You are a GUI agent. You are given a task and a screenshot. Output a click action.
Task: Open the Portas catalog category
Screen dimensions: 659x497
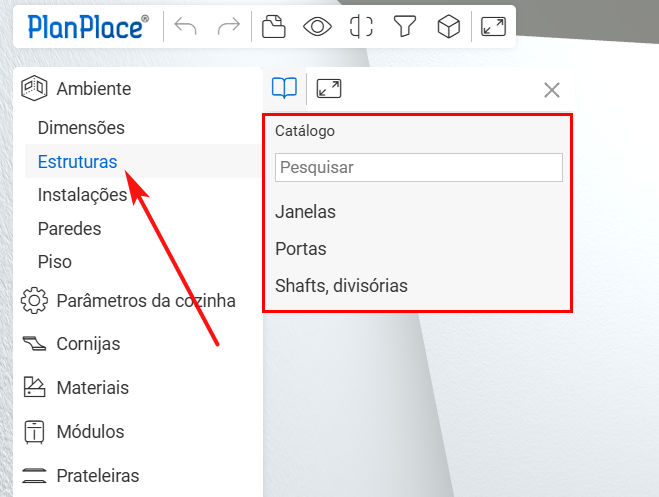click(301, 249)
